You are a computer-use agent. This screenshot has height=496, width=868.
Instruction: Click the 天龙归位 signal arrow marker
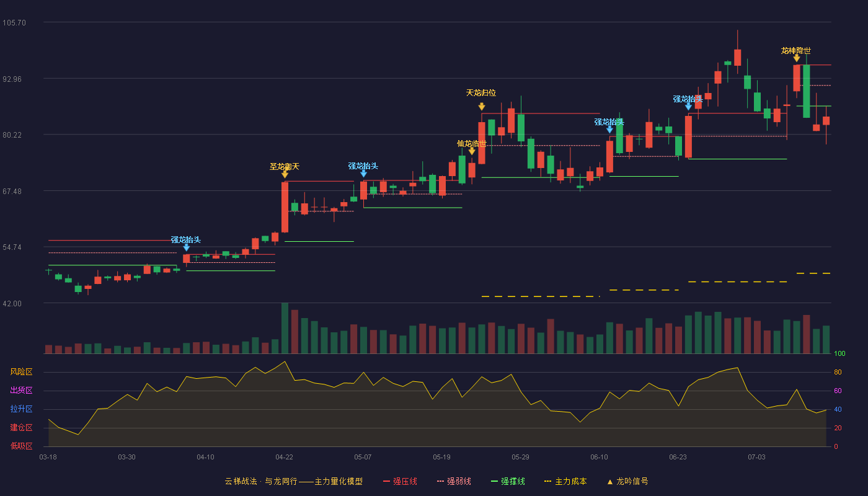click(482, 107)
